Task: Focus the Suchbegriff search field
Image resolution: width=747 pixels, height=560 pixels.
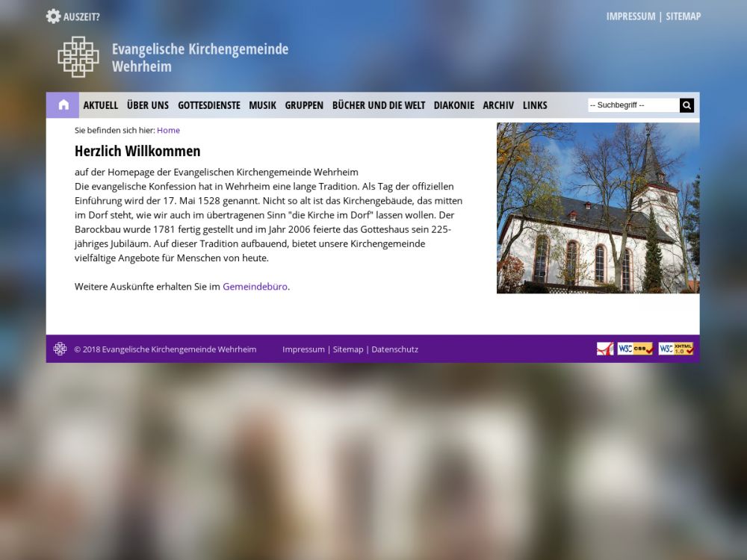Action: (633, 105)
